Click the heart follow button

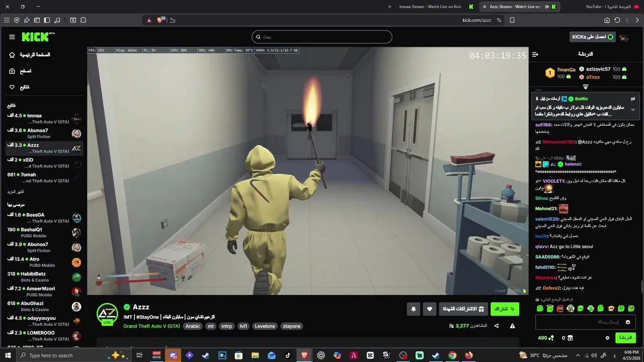(x=429, y=309)
